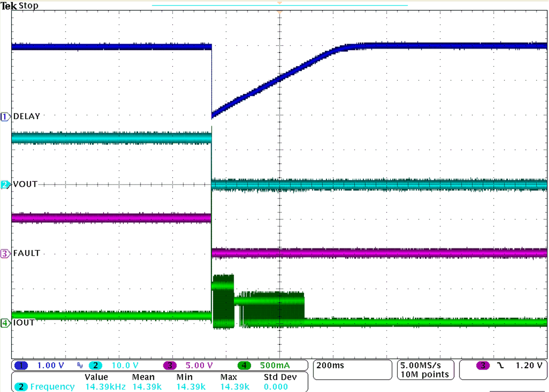Click the 1.20 V trigger level readout
This screenshot has width=549, height=392.
pos(529,365)
